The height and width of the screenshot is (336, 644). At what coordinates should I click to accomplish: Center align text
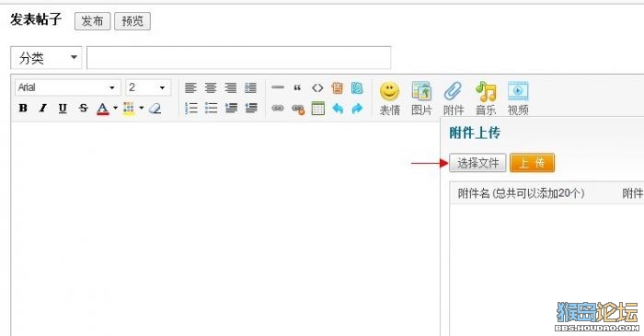[211, 87]
